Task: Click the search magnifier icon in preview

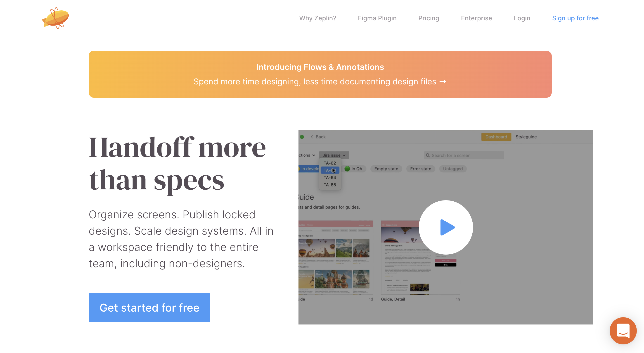Action: pos(428,155)
